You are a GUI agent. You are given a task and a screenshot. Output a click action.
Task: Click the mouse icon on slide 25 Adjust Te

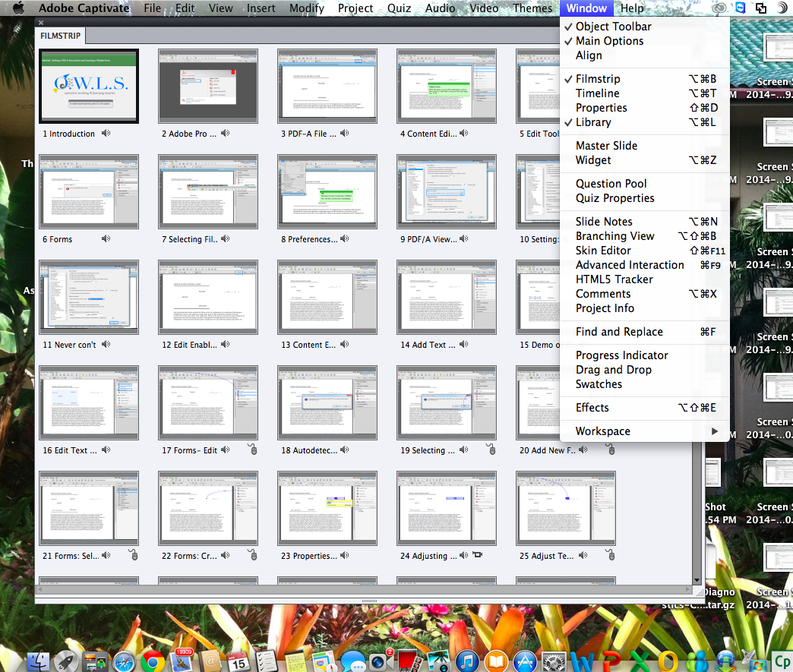tap(609, 555)
